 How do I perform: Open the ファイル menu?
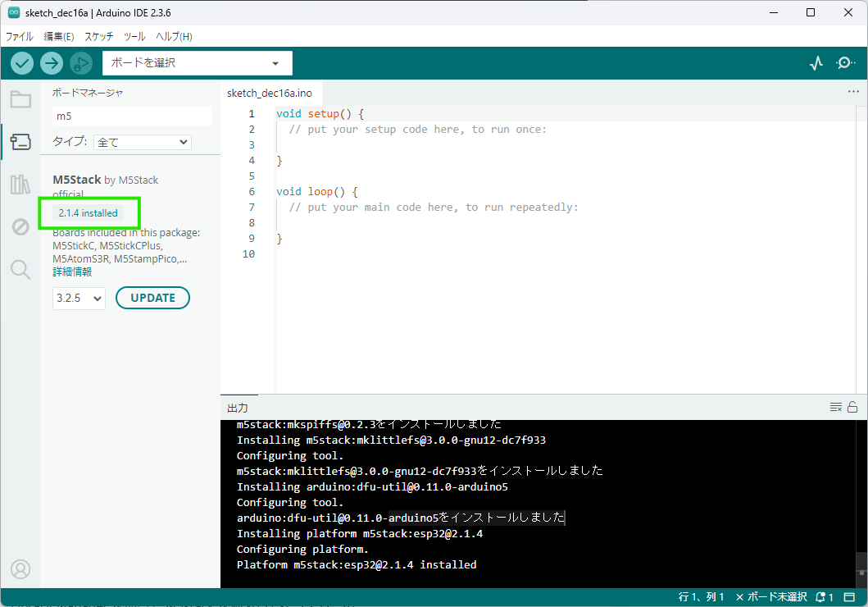click(20, 37)
